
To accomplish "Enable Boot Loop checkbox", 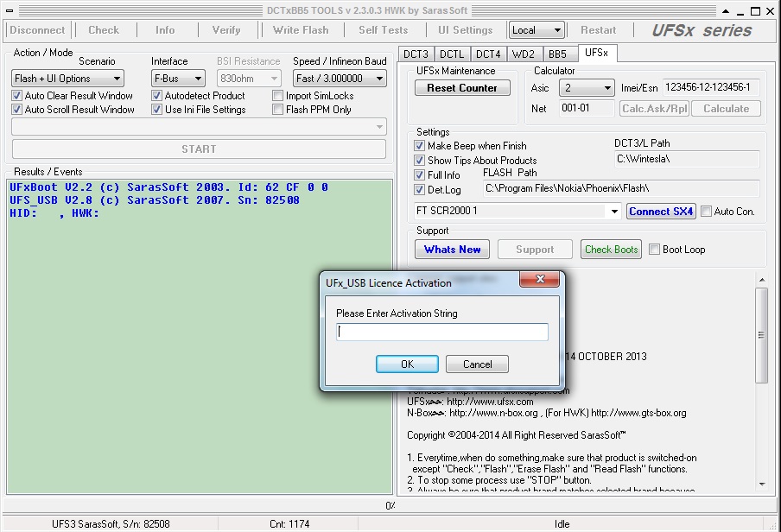I will point(655,249).
